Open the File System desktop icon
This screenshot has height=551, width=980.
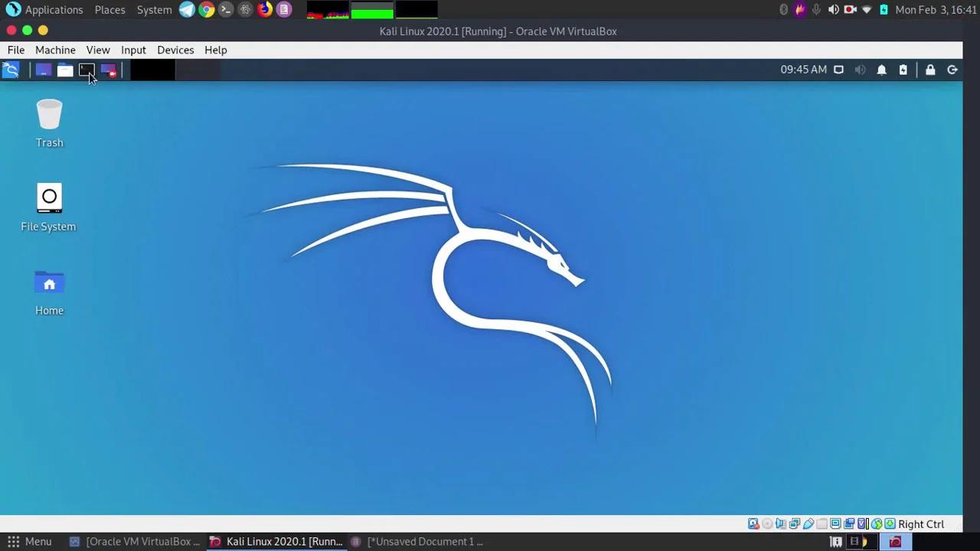point(48,207)
